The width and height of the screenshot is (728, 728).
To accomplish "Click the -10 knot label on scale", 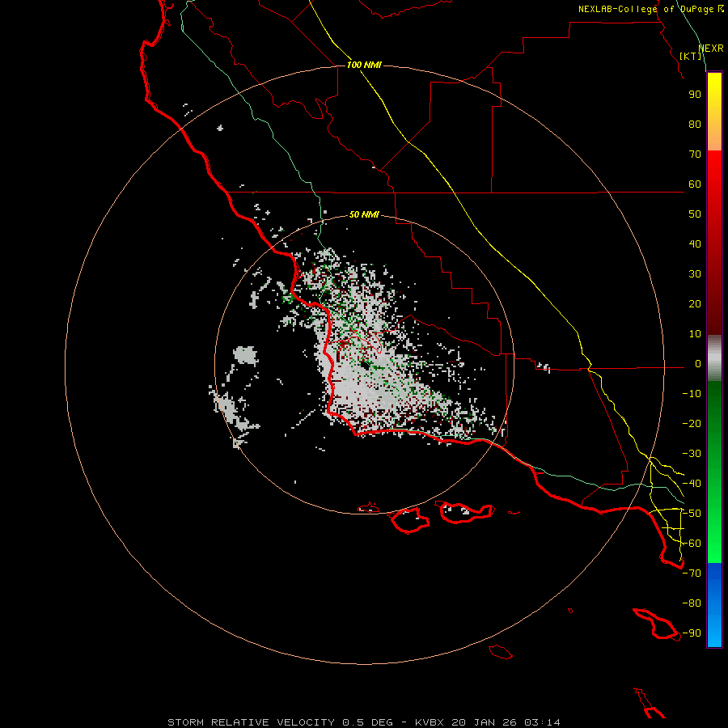I will coord(692,394).
